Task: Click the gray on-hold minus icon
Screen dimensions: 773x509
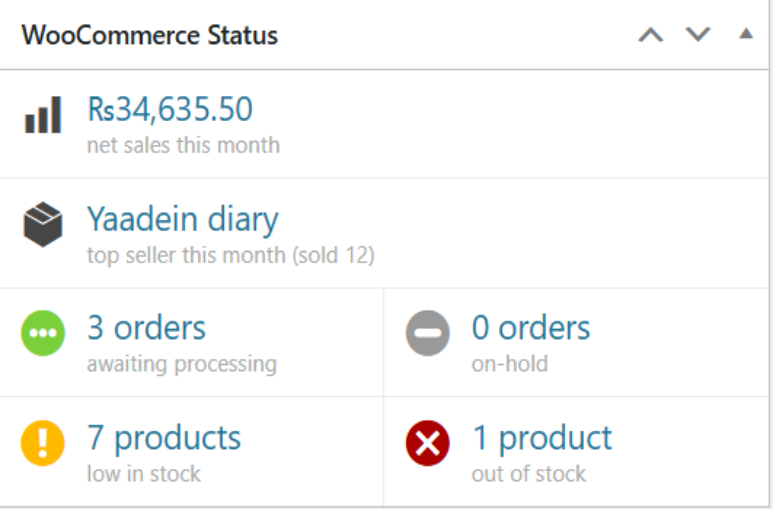Action: point(428,334)
